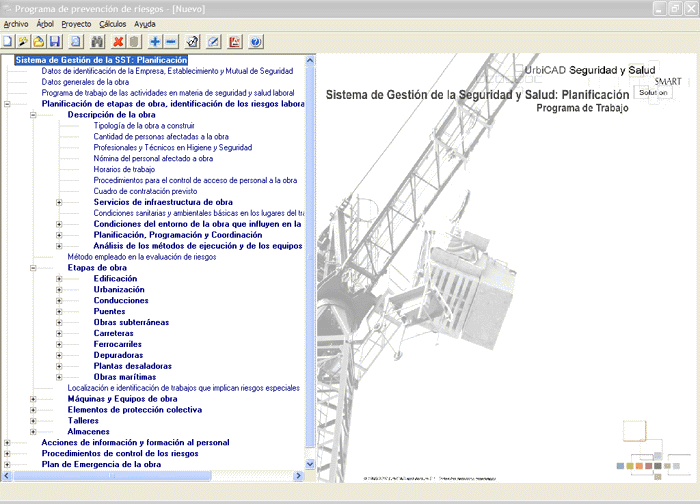700x504 pixels.
Task: Open the Cálculos menu
Action: [x=112, y=24]
